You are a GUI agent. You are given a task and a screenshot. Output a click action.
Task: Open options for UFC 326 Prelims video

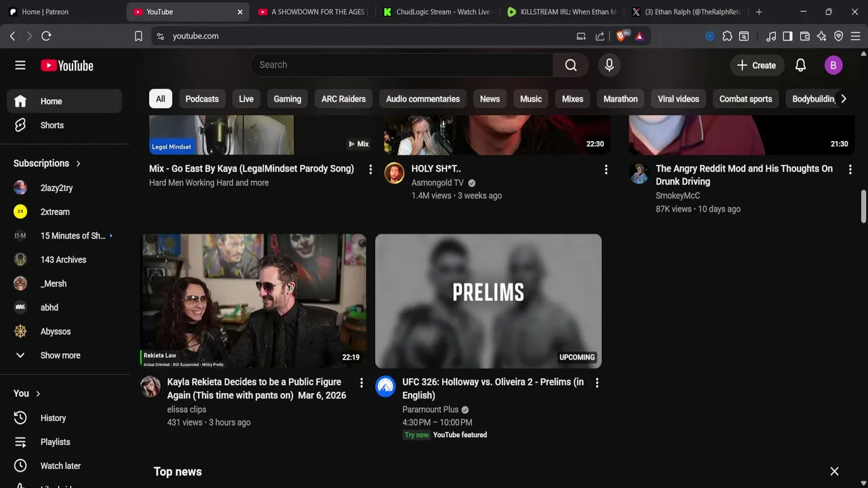[597, 383]
